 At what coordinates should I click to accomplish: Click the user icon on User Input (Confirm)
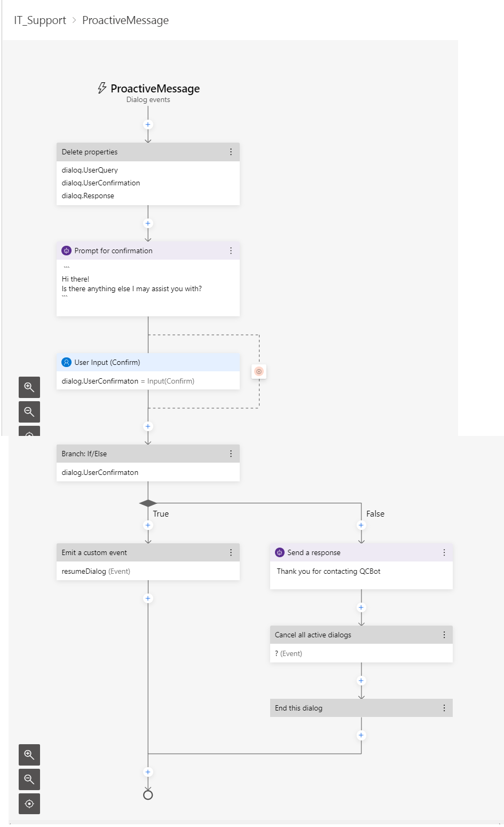point(66,362)
